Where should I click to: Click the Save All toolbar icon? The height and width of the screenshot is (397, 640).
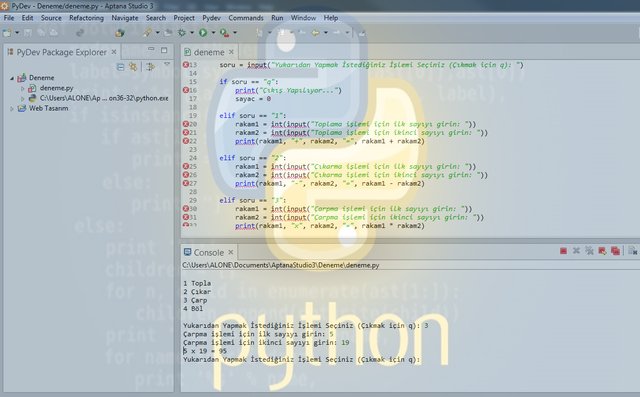41,33
